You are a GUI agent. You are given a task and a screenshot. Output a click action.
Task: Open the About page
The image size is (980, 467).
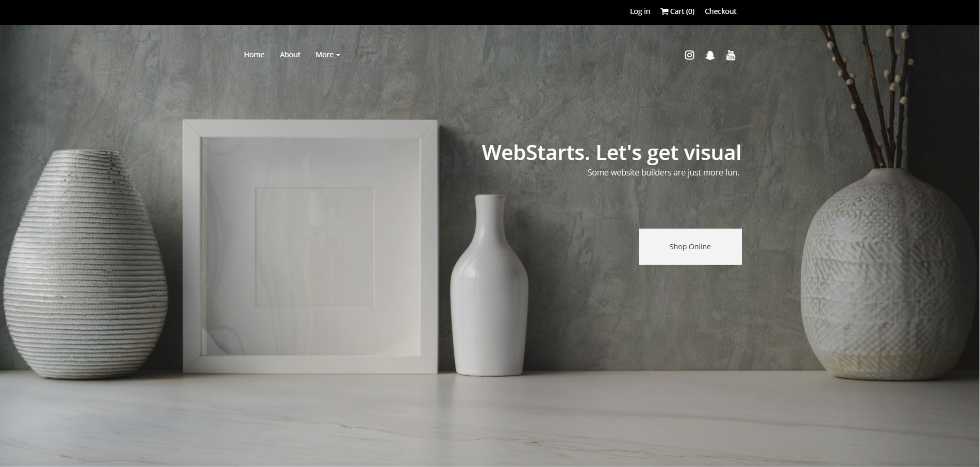290,55
